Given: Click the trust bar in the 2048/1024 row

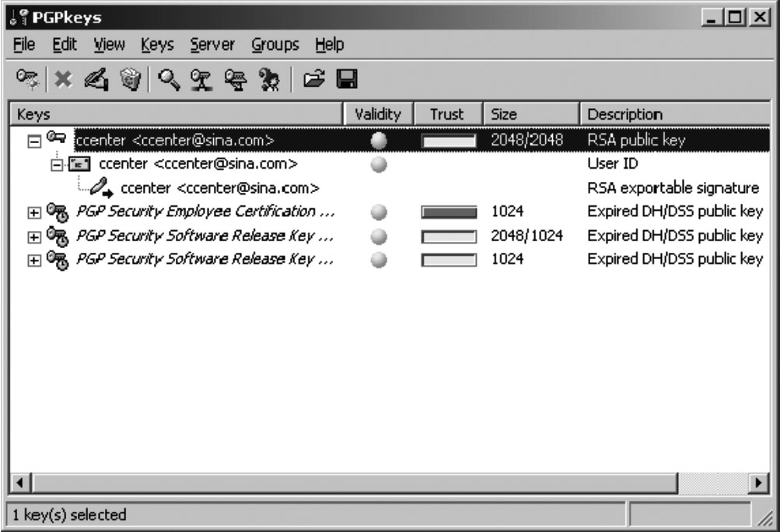Looking at the screenshot, I should (x=449, y=236).
